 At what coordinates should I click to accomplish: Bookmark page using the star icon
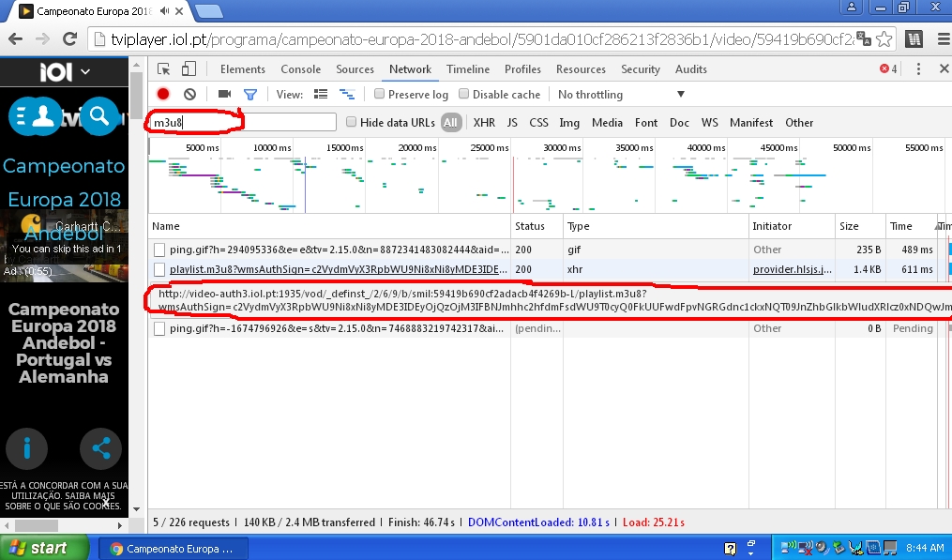(884, 39)
